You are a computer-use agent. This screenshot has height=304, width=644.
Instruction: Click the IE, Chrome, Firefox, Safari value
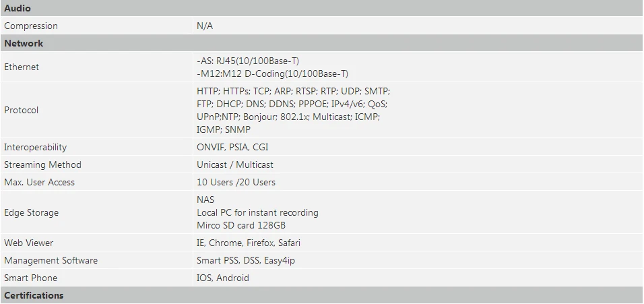(x=249, y=243)
